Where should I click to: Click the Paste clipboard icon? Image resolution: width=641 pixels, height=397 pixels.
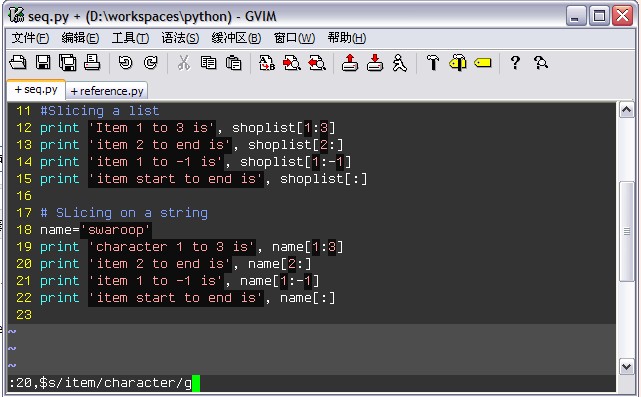coord(233,63)
